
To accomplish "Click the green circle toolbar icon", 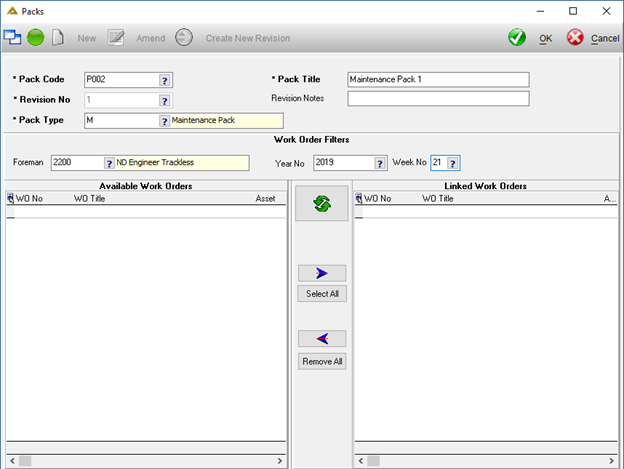I will (35, 38).
